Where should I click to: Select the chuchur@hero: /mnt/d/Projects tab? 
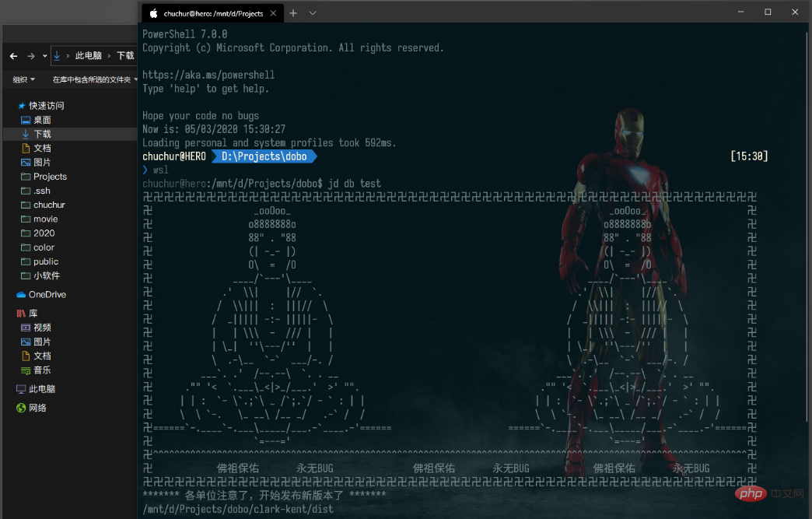[213, 13]
